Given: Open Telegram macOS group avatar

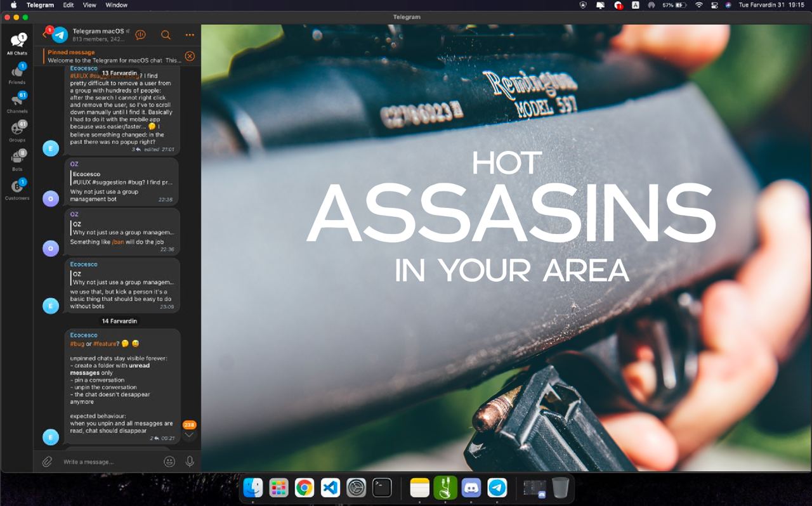Looking at the screenshot, I should tap(60, 35).
